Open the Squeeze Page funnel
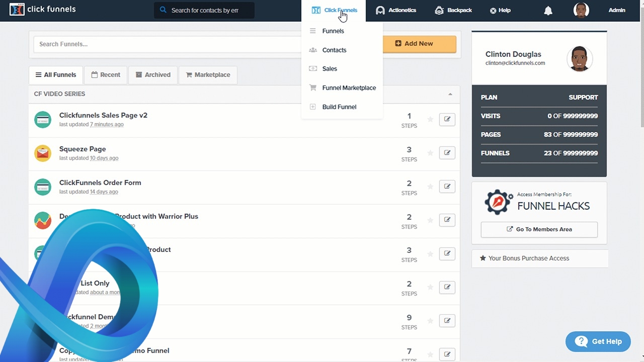Image resolution: width=644 pixels, height=362 pixels. click(83, 149)
